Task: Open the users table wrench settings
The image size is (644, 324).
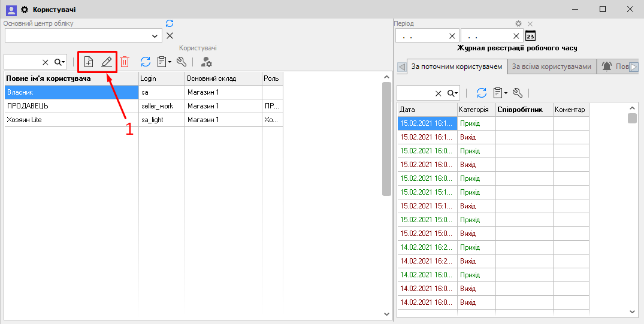Action: (182, 62)
